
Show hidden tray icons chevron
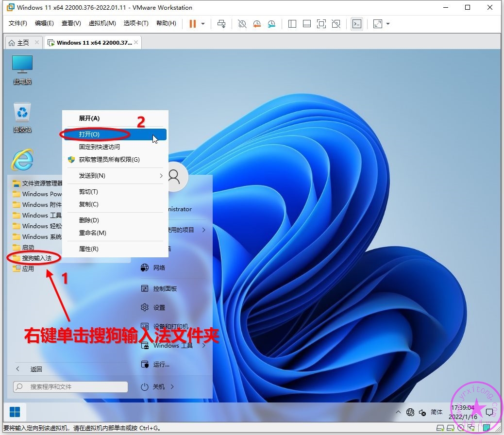tap(398, 412)
